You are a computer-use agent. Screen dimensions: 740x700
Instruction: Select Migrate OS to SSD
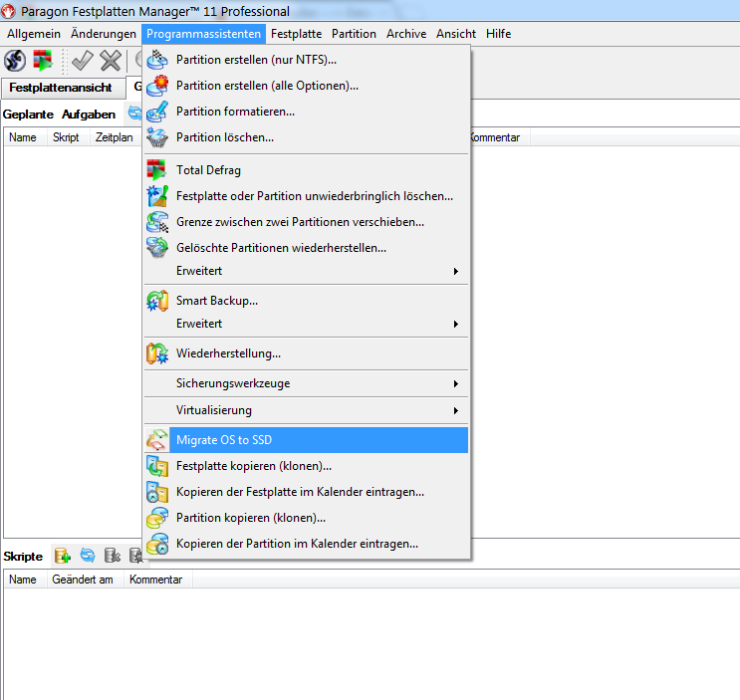pyautogui.click(x=307, y=440)
